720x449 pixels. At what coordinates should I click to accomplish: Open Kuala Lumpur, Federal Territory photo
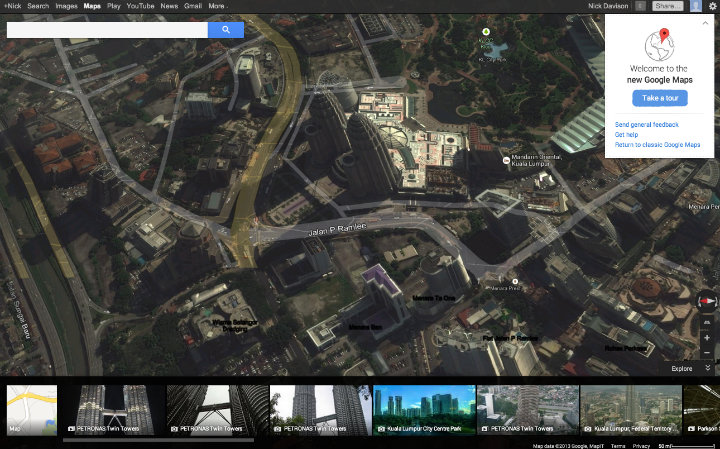pos(631,410)
